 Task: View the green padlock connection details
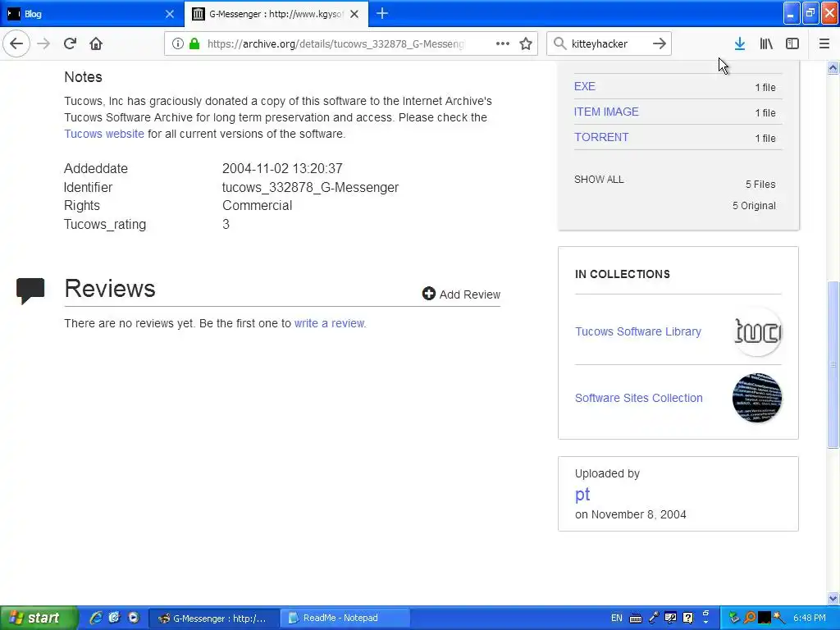[194, 43]
